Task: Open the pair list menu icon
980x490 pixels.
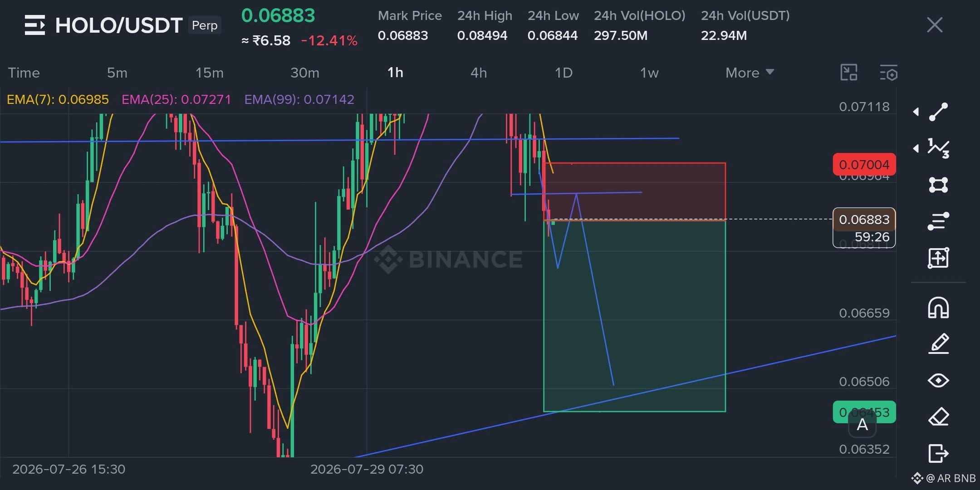Action: click(x=35, y=25)
